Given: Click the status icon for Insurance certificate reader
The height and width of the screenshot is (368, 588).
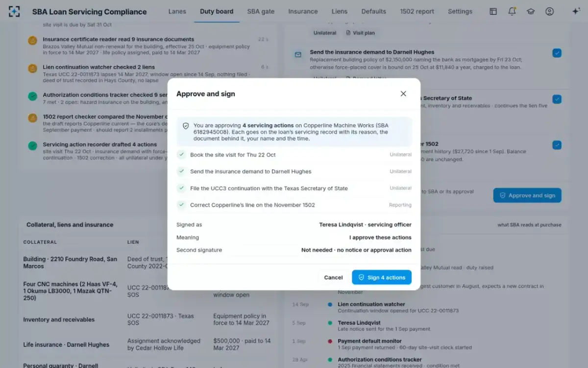Looking at the screenshot, I should [x=32, y=41].
